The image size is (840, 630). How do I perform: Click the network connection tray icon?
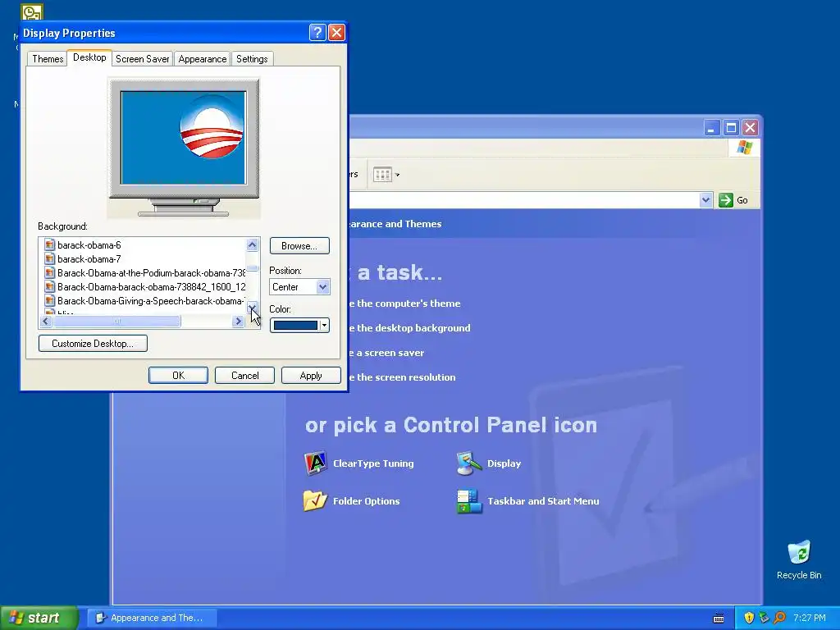(x=764, y=618)
